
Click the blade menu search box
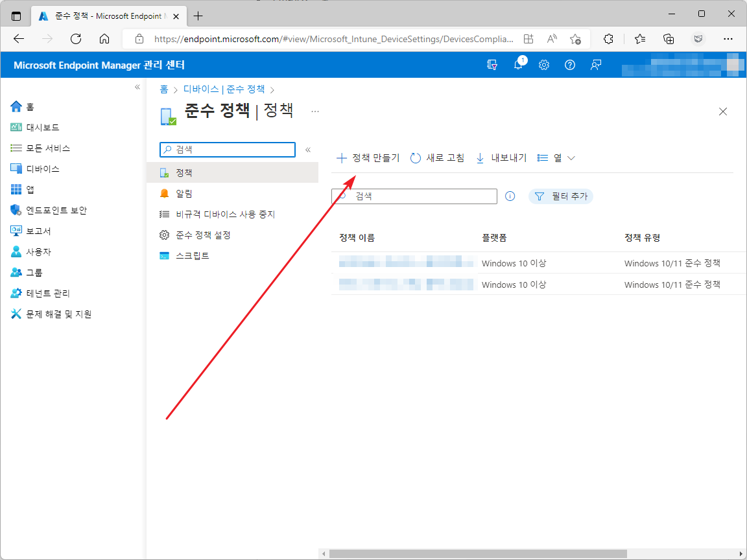pyautogui.click(x=228, y=150)
